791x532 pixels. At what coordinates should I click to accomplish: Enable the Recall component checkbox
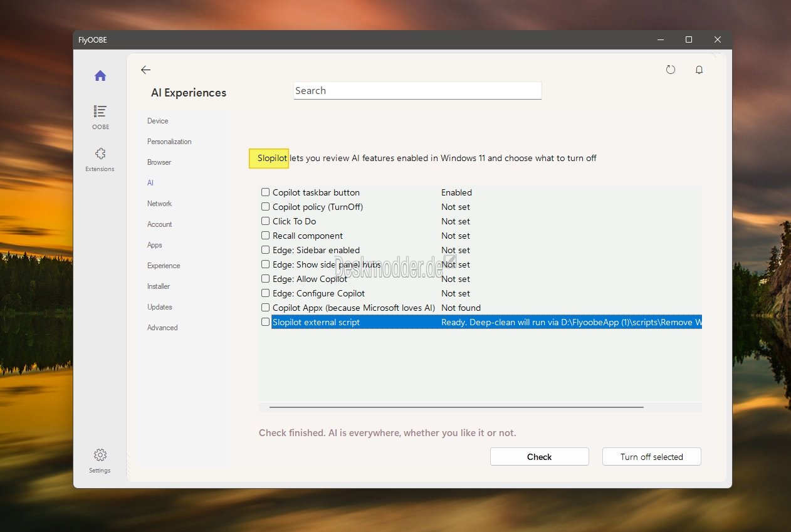tap(266, 236)
